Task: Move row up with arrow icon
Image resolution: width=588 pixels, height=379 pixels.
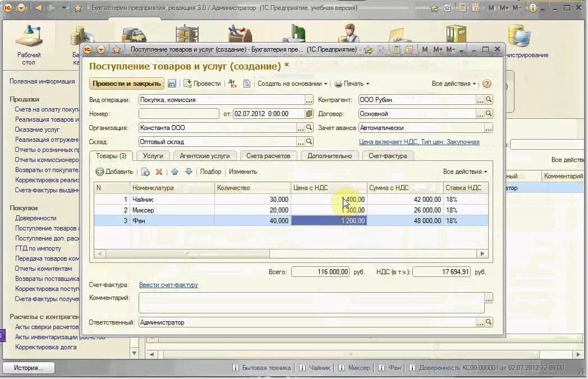Action: 174,172
